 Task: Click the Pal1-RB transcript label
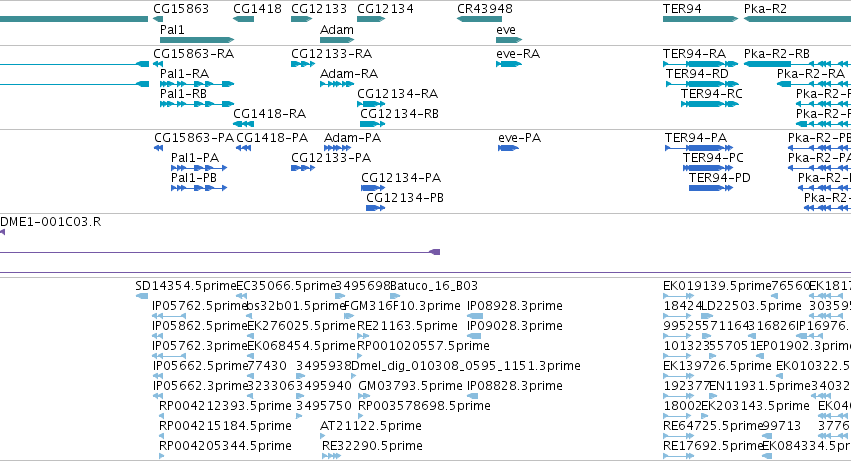click(x=183, y=94)
